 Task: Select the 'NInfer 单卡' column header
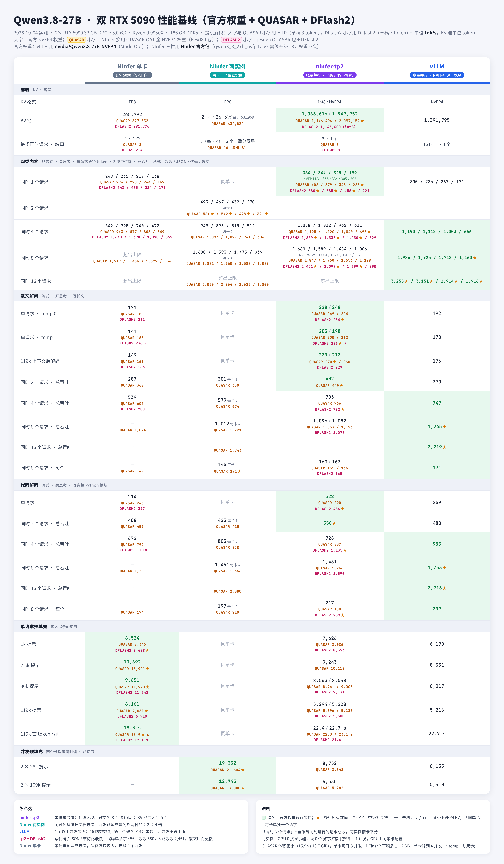(x=132, y=66)
